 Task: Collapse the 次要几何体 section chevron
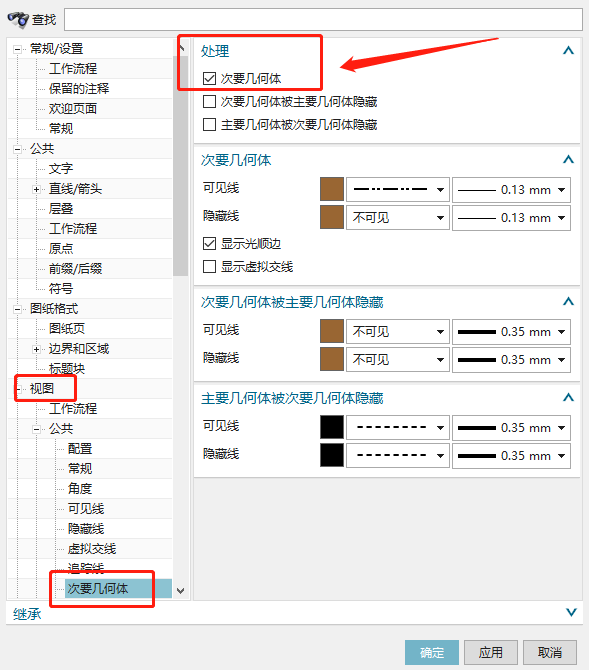coord(568,160)
